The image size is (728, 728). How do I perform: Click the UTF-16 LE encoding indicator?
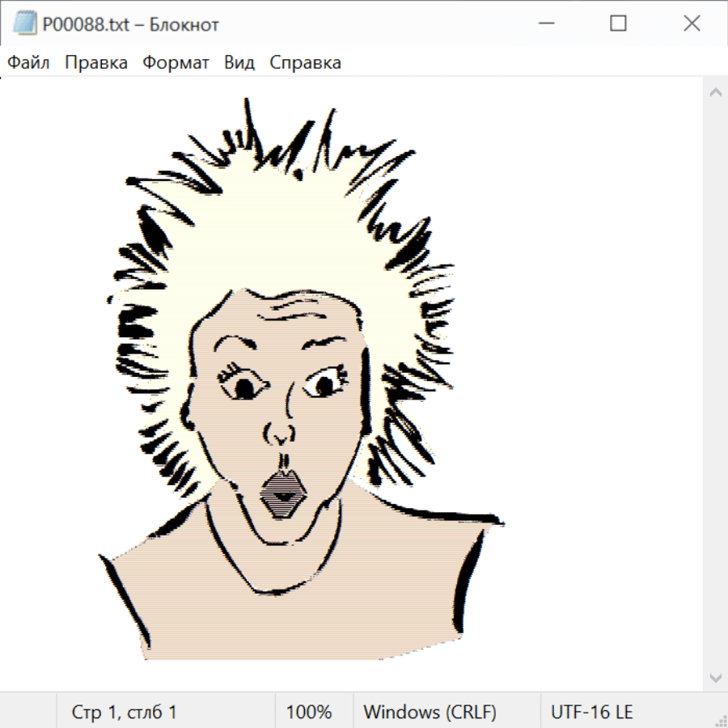point(591,713)
